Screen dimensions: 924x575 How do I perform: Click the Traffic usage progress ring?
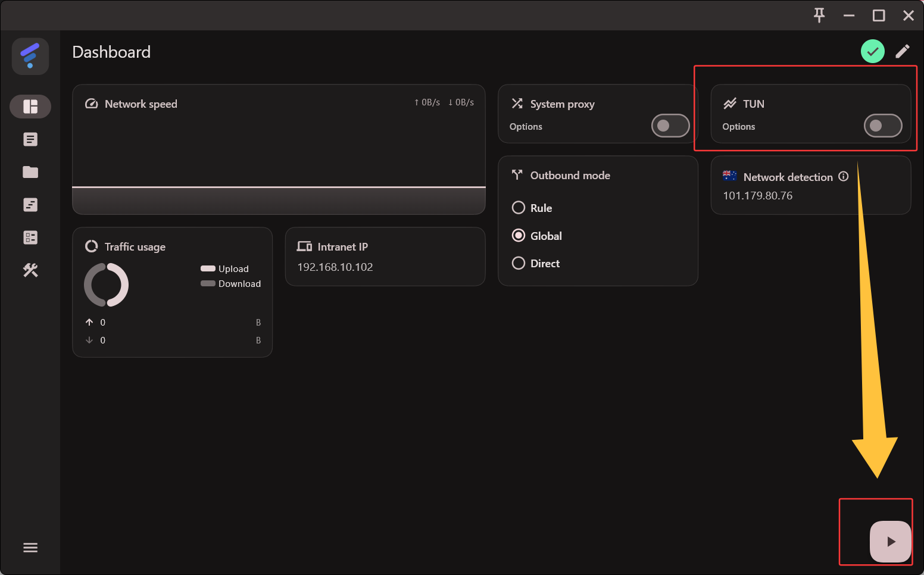click(106, 285)
